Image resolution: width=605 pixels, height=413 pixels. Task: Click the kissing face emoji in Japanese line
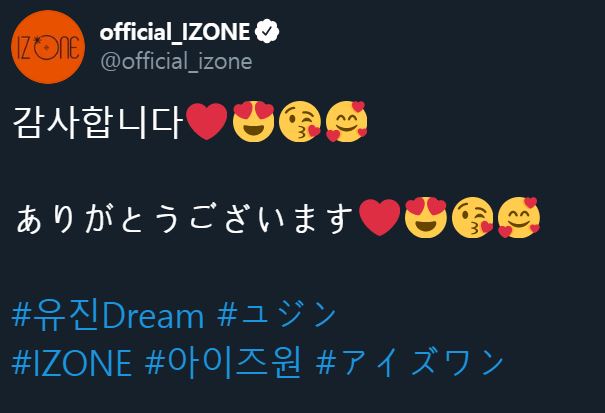tap(471, 218)
